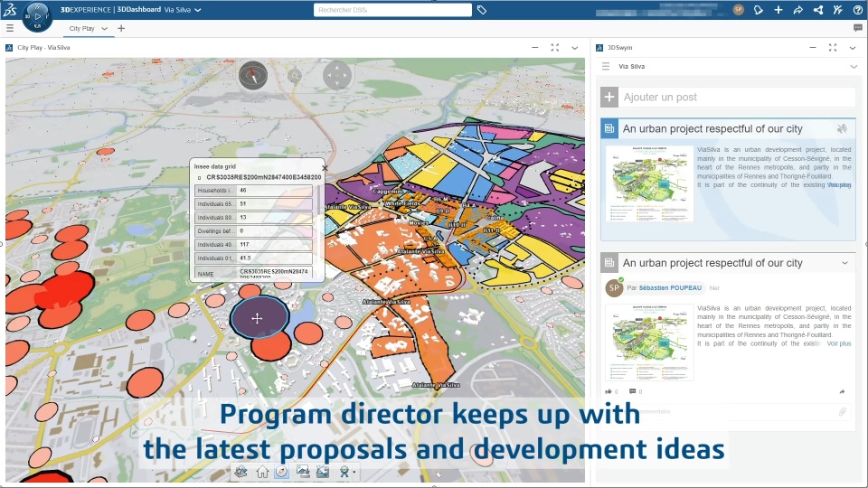The height and width of the screenshot is (488, 868).
Task: Toggle the compass navigation tool in the map toolbar
Action: click(282, 472)
